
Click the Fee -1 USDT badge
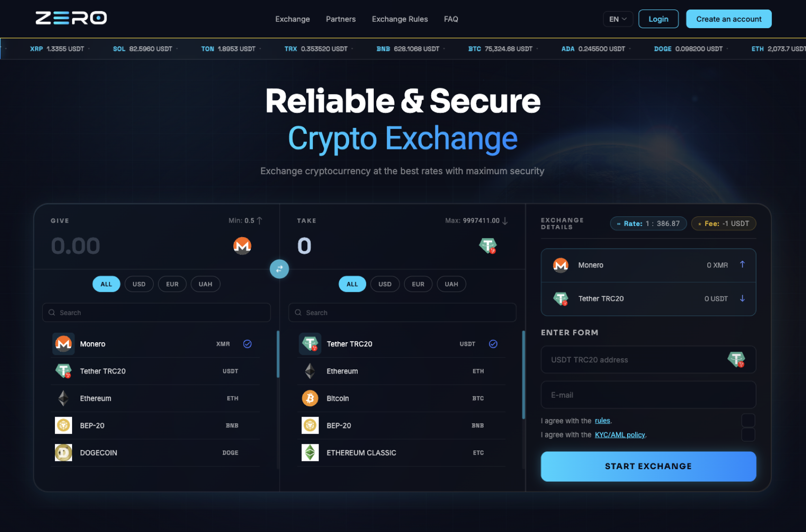(723, 223)
